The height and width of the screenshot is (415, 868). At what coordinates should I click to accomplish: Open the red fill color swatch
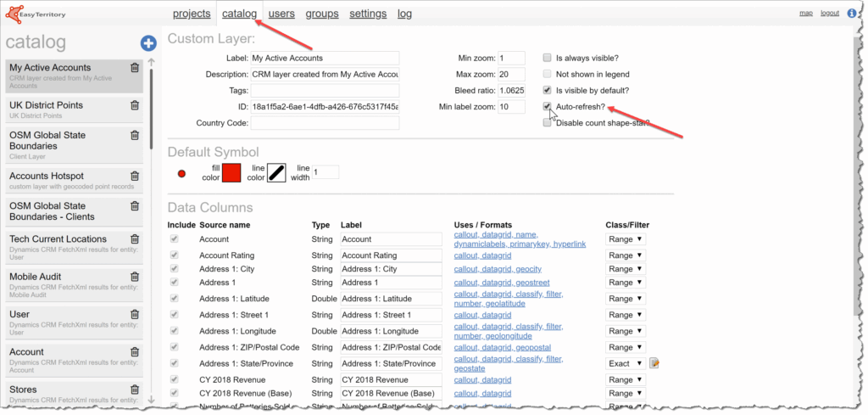click(x=231, y=172)
